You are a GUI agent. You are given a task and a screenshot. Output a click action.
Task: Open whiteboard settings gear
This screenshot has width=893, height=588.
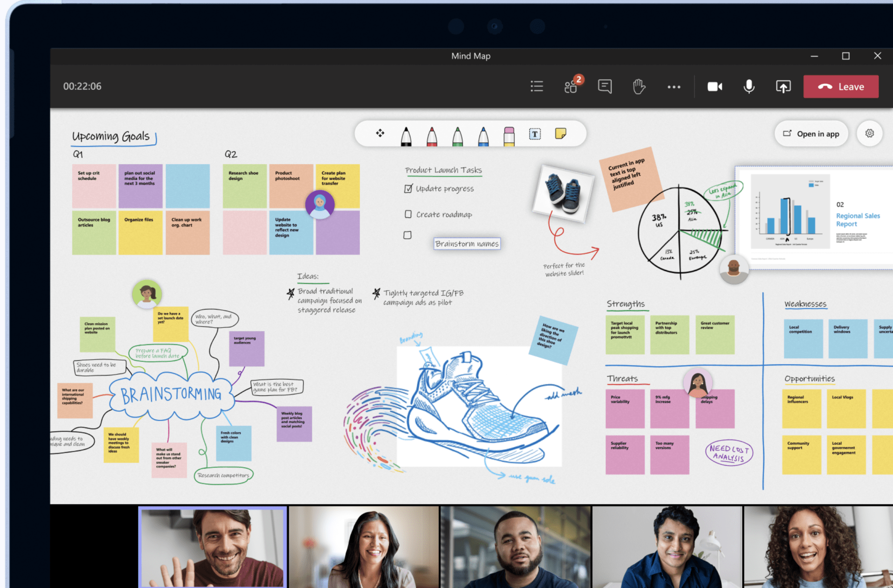(x=869, y=134)
